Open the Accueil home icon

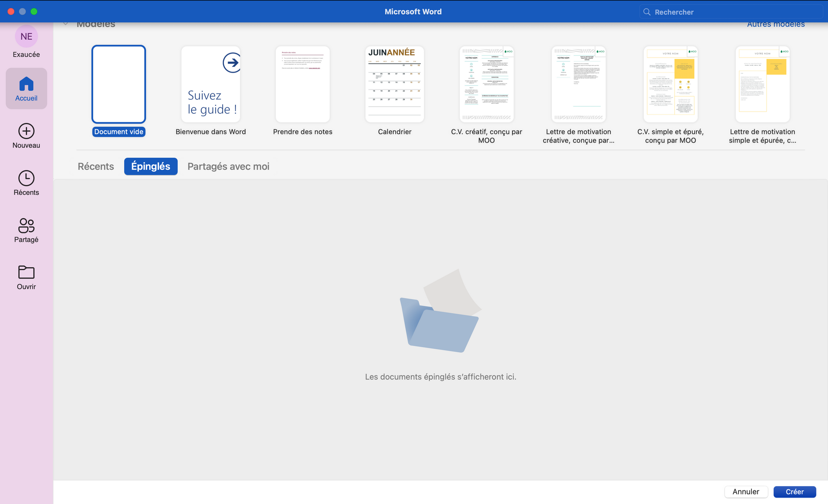pos(26,84)
